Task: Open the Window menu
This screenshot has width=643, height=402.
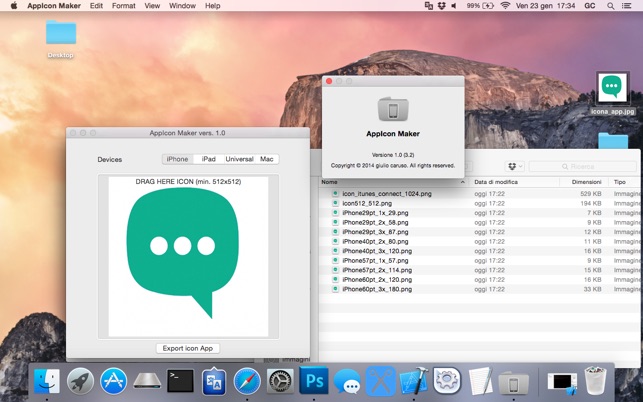Action: tap(182, 6)
